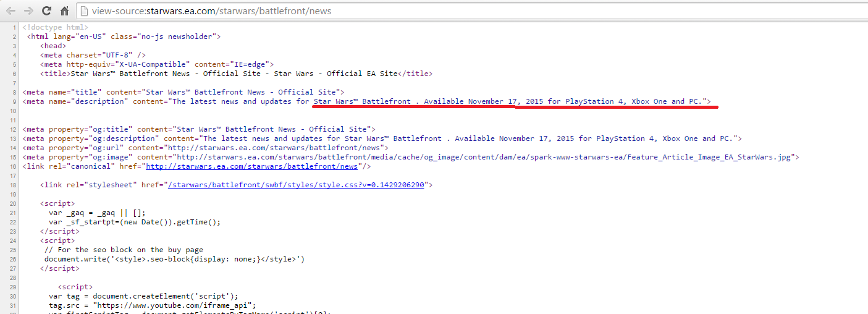868x314 pixels.
Task: Click the var _gaq code line
Action: [98, 213]
